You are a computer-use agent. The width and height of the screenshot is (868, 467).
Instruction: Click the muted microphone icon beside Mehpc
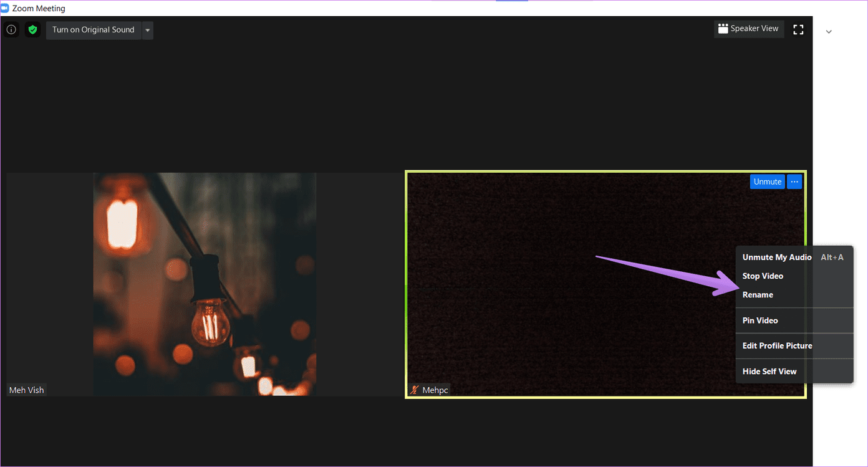(x=414, y=390)
